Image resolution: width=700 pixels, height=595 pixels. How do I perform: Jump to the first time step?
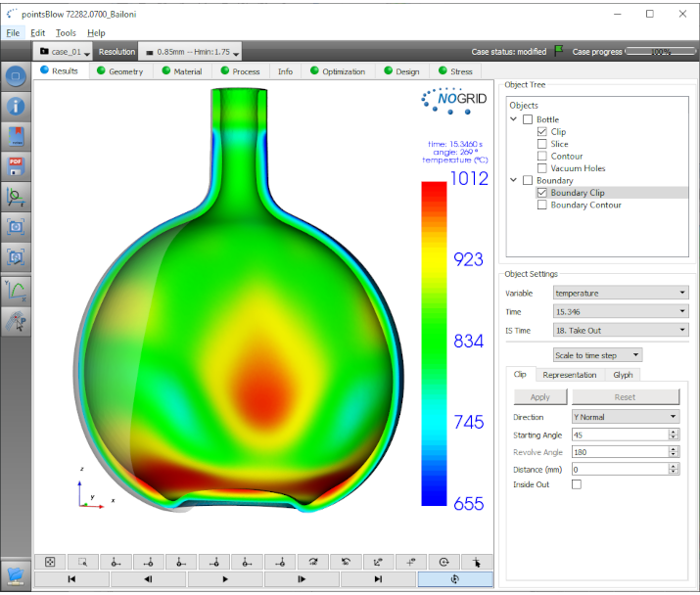[x=71, y=579]
